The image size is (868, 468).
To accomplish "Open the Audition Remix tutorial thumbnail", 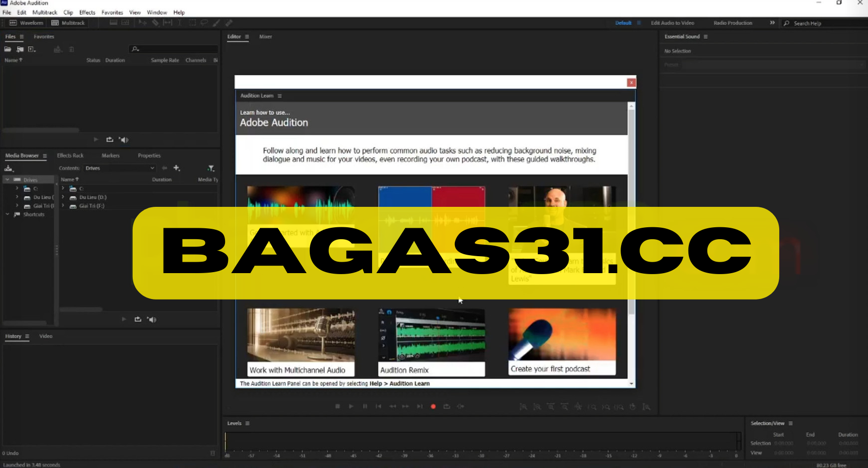I will point(431,342).
